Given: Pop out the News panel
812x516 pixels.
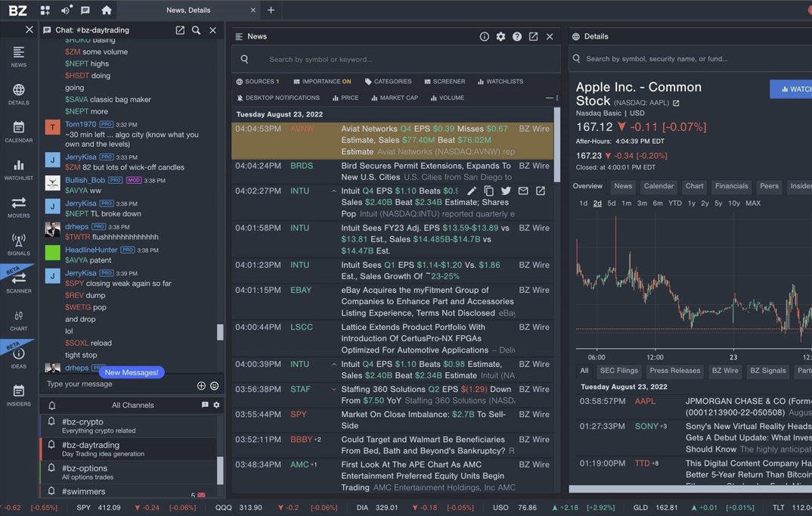Looking at the screenshot, I should click(533, 36).
